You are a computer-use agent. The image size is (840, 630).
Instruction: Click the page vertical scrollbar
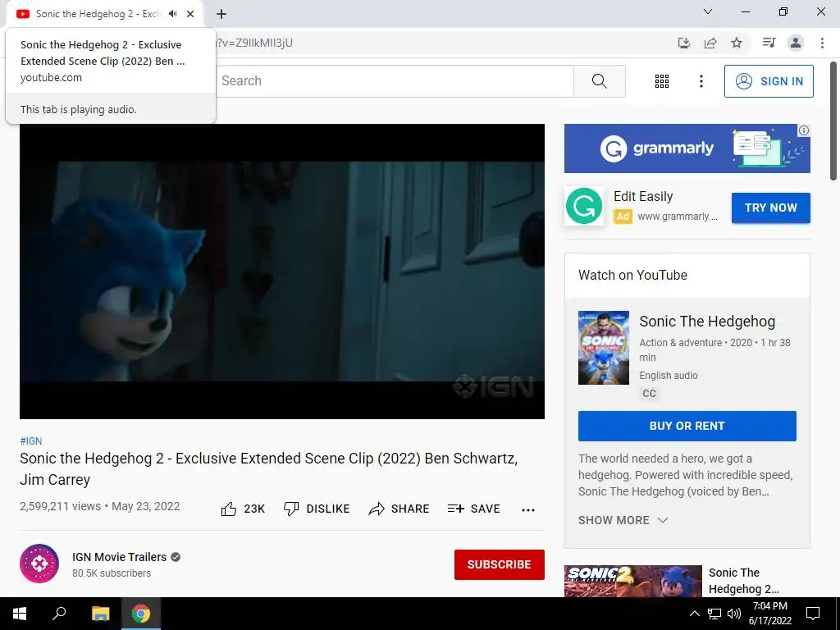pyautogui.click(x=833, y=121)
